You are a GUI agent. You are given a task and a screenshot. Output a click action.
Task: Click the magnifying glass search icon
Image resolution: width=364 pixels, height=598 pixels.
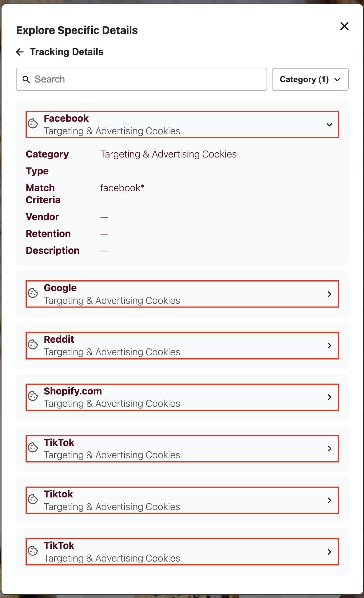point(26,79)
